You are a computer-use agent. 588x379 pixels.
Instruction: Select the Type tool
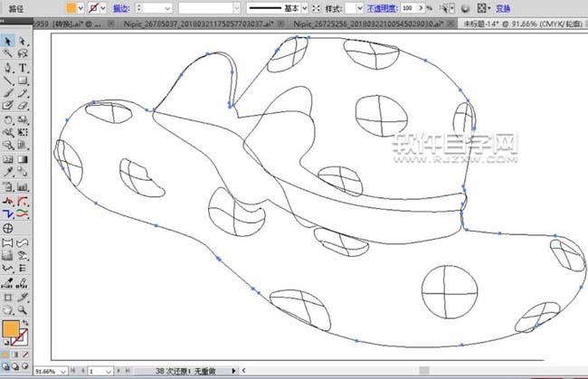[x=23, y=67]
